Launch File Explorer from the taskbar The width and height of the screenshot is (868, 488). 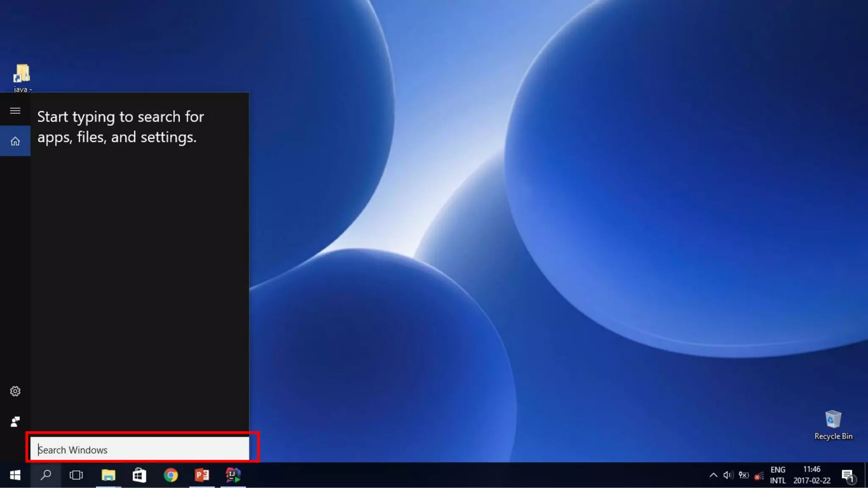click(x=108, y=475)
